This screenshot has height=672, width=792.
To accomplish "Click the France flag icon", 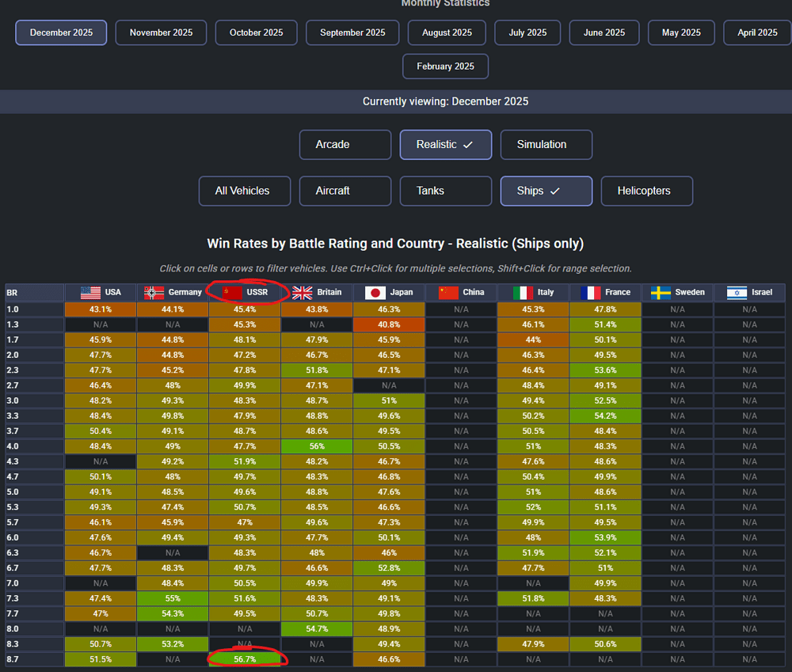I will click(589, 292).
